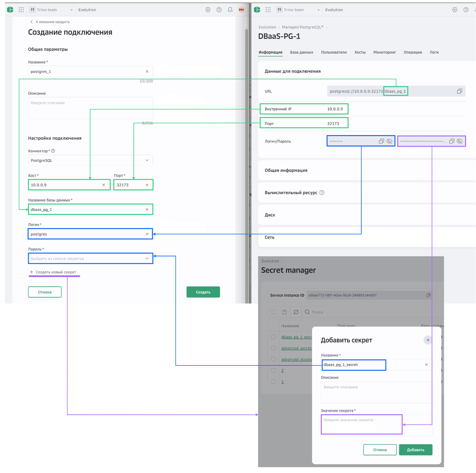The height and width of the screenshot is (473, 476).
Task: Reveal the hidden Логин value
Action: (x=389, y=141)
